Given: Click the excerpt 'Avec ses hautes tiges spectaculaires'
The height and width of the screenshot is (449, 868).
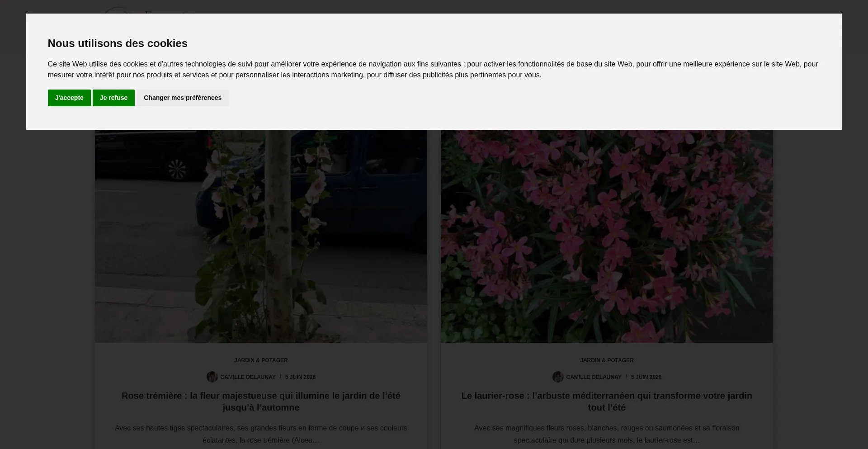Looking at the screenshot, I should click(261, 434).
